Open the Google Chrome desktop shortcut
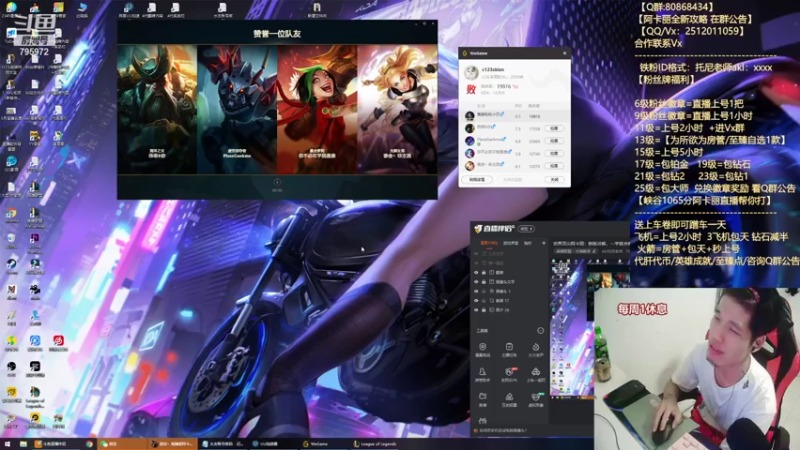This screenshot has height=450, width=800. (x=11, y=215)
